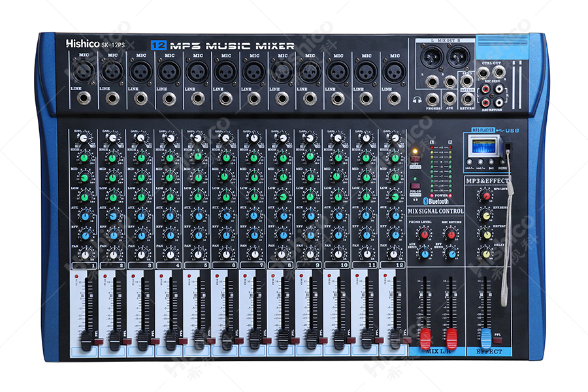Image resolution: width=588 pixels, height=392 pixels.
Task: Grab the left red MIX L fader
Action: click(x=425, y=338)
